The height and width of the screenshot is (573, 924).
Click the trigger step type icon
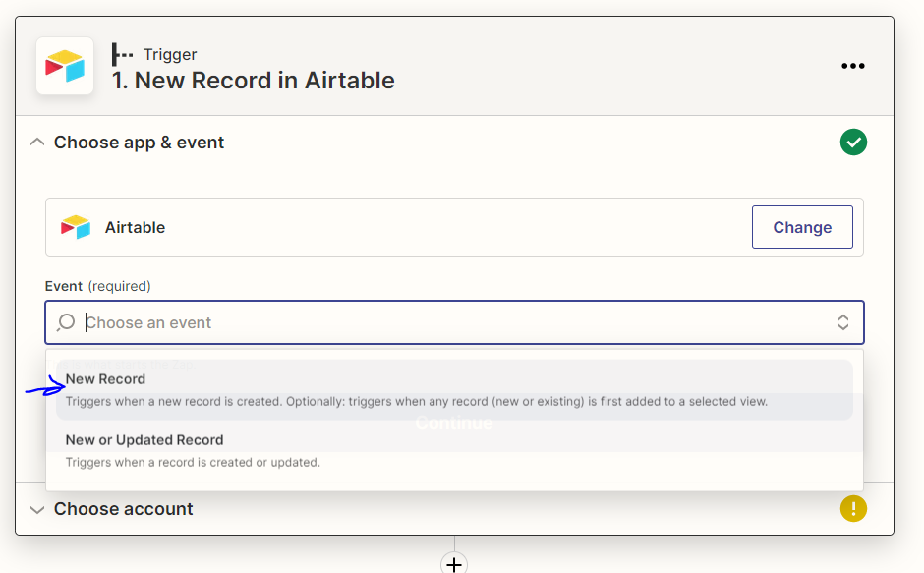click(122, 54)
